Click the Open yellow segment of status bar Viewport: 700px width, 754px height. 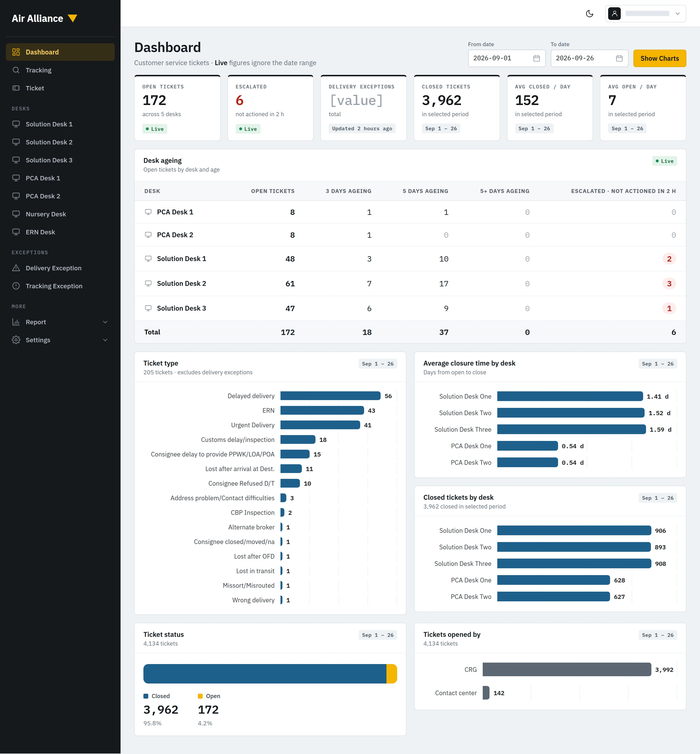point(392,674)
